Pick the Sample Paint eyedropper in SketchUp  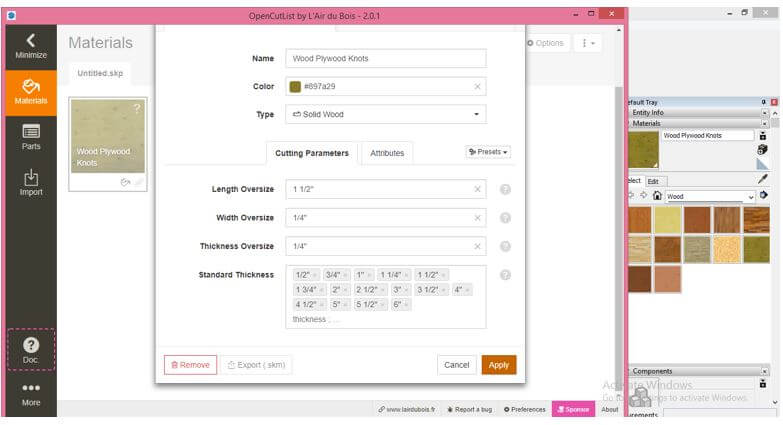click(x=763, y=179)
